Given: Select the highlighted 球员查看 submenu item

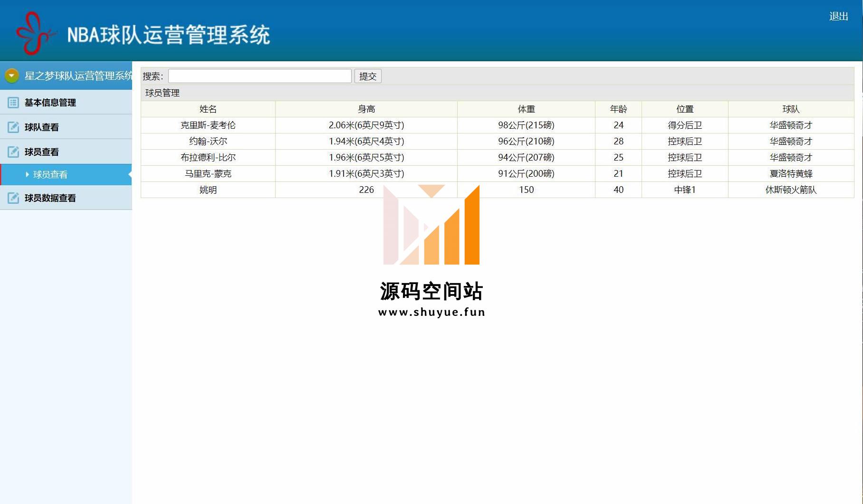Looking at the screenshot, I should tap(50, 174).
